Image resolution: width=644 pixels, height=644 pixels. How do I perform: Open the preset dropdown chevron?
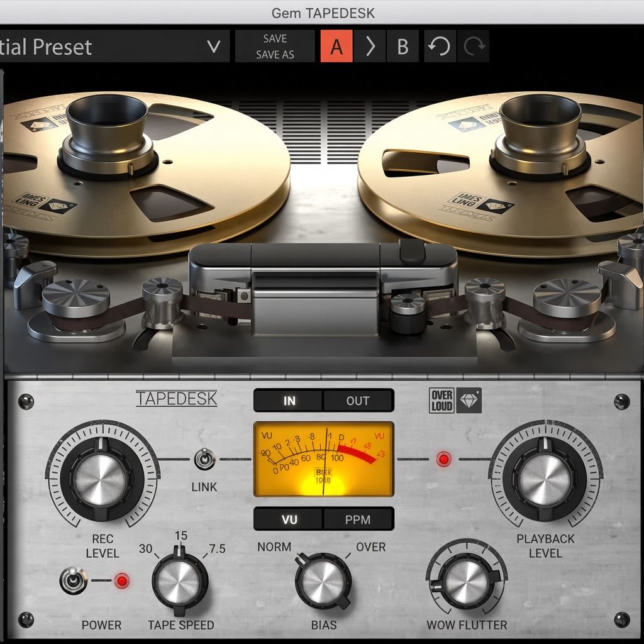pos(214,47)
